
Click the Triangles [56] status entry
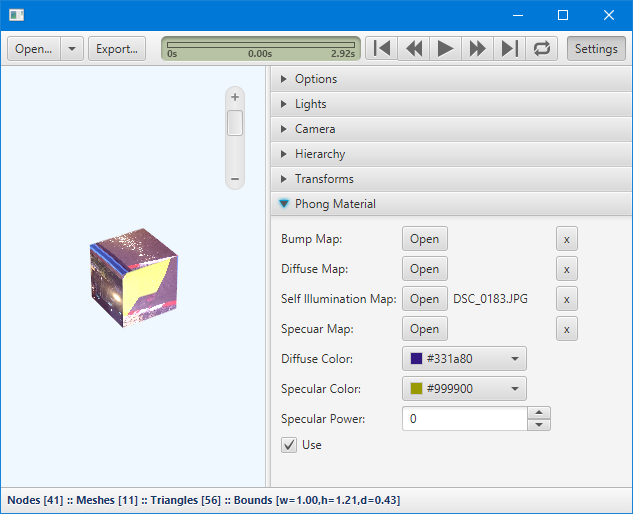coord(186,500)
